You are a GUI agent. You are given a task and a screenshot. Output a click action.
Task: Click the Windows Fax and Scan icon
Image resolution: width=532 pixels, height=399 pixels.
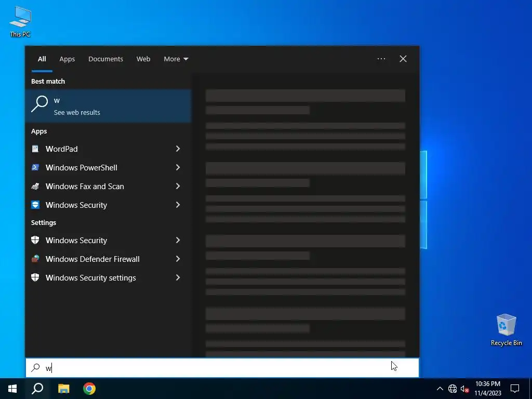[x=35, y=186]
